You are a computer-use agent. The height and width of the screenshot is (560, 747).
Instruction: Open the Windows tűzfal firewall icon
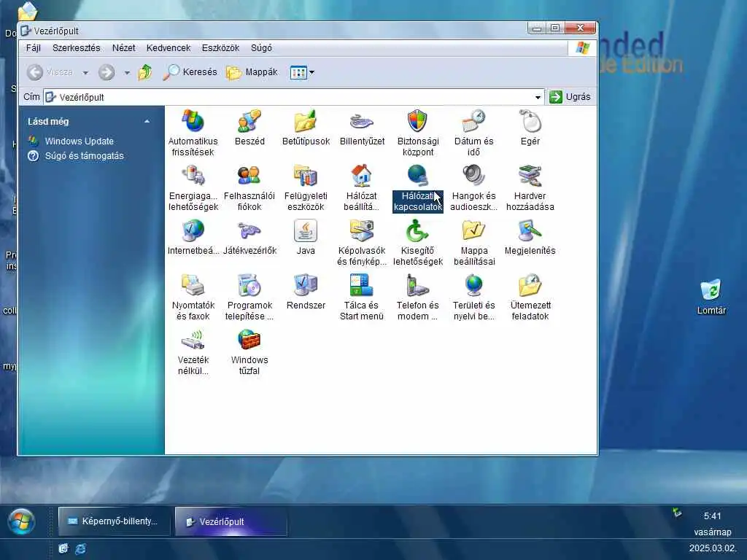point(249,352)
